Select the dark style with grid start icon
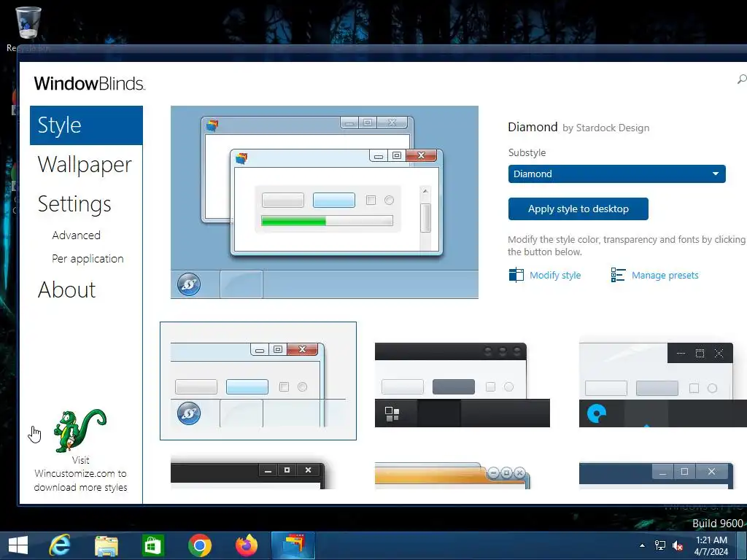This screenshot has height=560, width=747. pos(462,384)
